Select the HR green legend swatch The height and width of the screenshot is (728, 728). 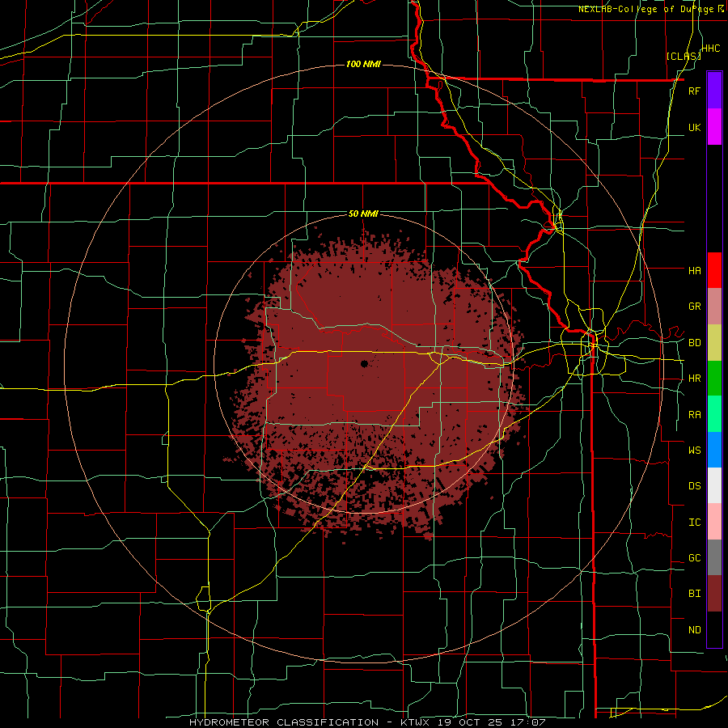[x=714, y=378]
